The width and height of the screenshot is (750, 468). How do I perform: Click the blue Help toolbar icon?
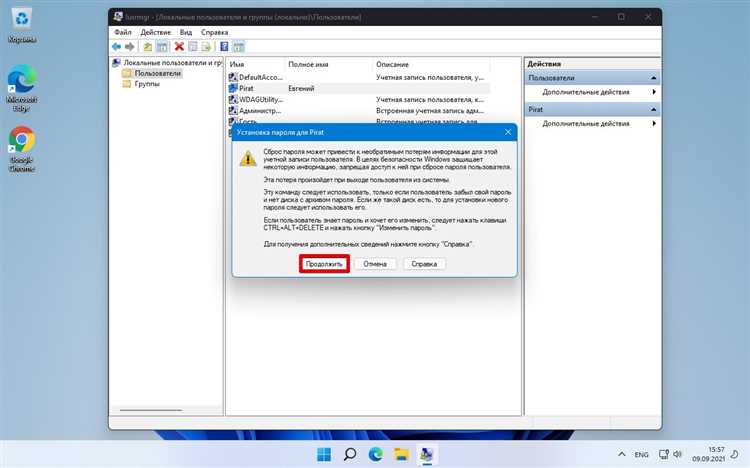pyautogui.click(x=224, y=46)
